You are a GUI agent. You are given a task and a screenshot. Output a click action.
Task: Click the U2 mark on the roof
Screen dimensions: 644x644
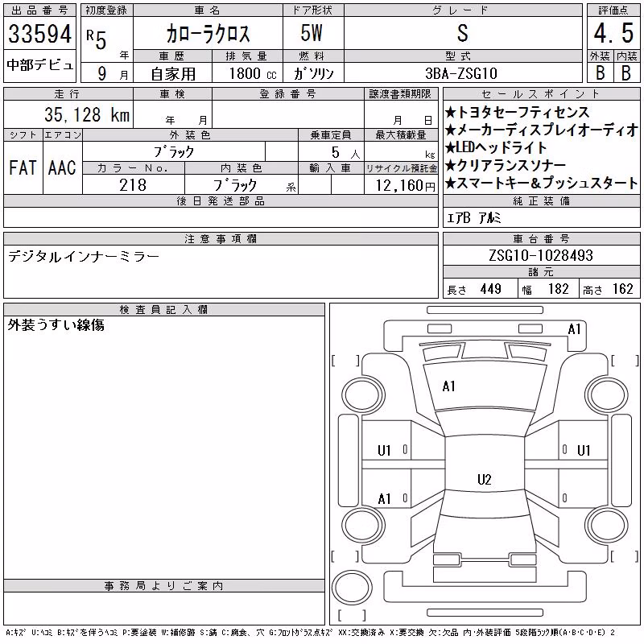coord(485,480)
